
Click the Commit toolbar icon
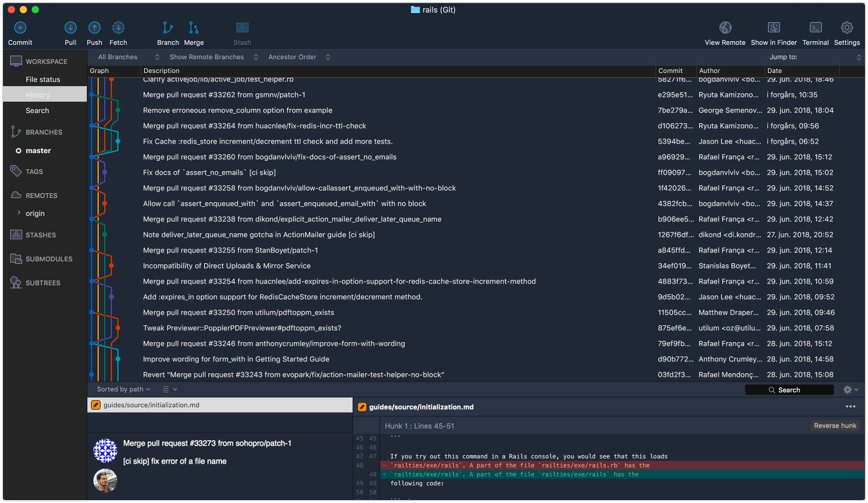click(20, 28)
